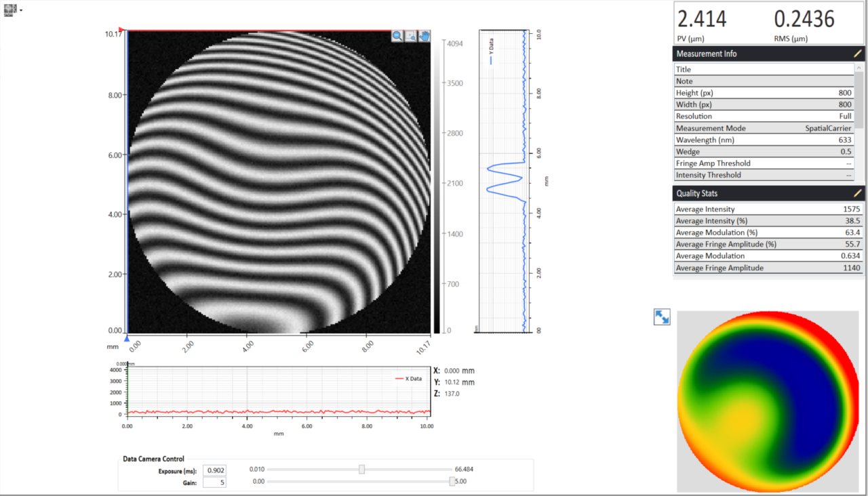Select the region zoom tool

tap(410, 36)
